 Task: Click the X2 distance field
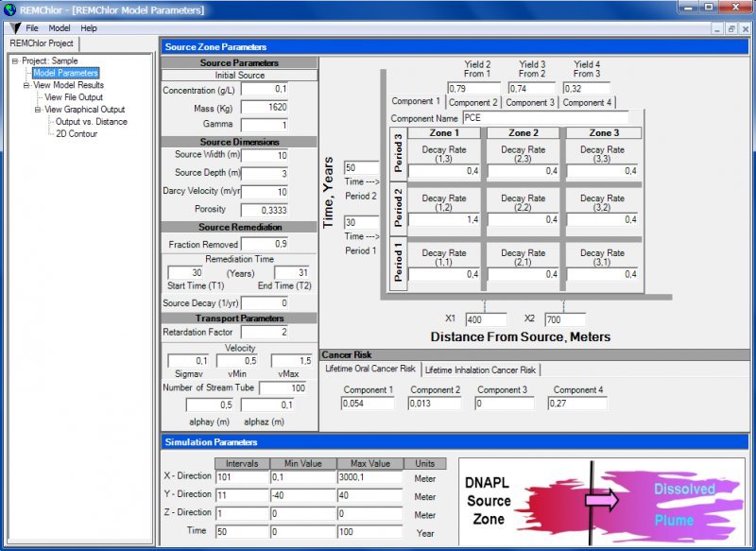point(565,319)
